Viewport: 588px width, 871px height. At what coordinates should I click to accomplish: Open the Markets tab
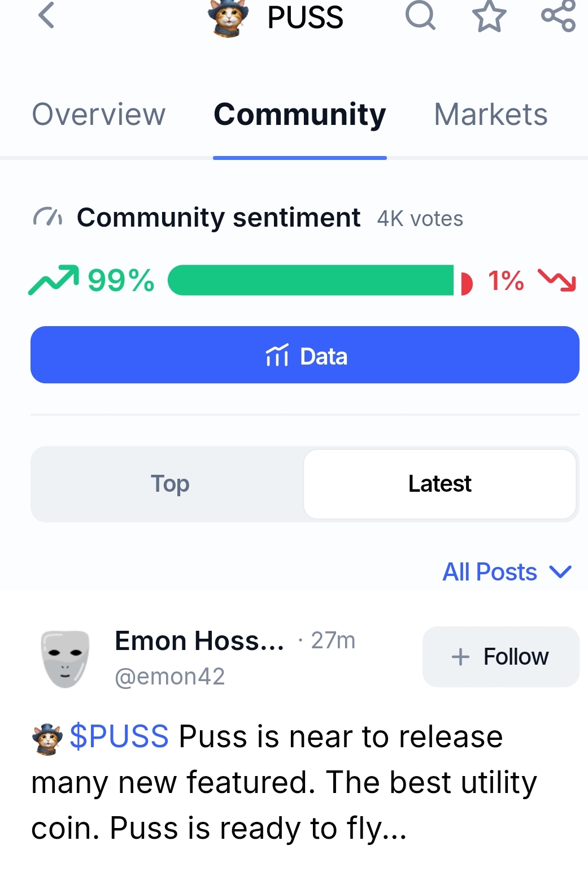(x=490, y=115)
